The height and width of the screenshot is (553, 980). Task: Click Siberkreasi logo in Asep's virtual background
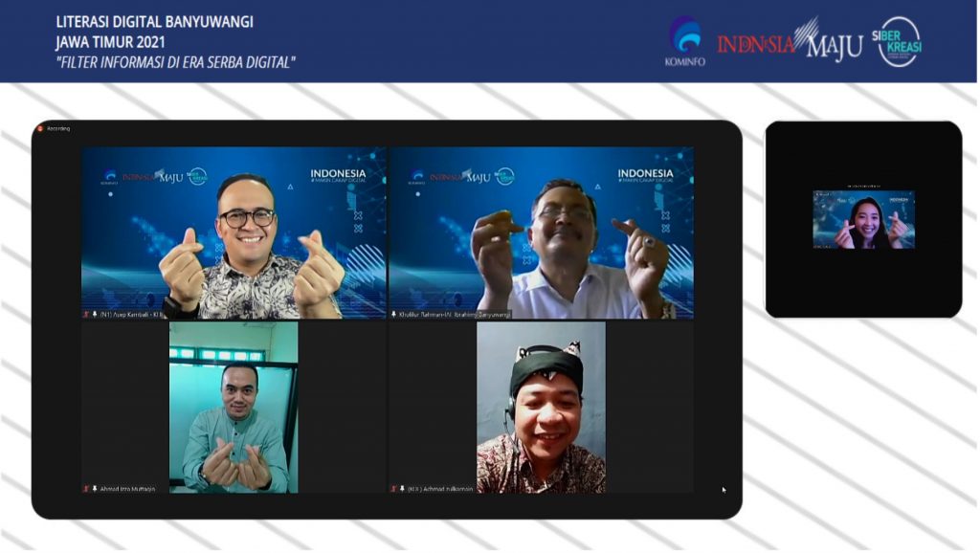tap(197, 176)
